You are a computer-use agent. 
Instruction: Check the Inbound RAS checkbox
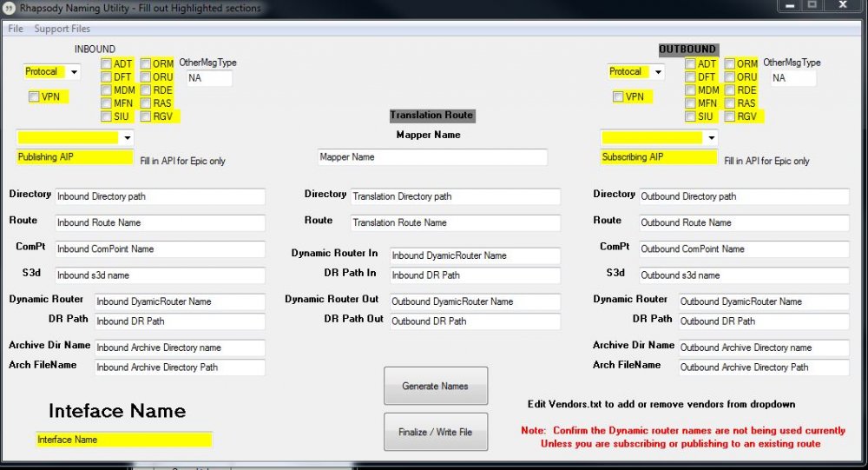146,103
